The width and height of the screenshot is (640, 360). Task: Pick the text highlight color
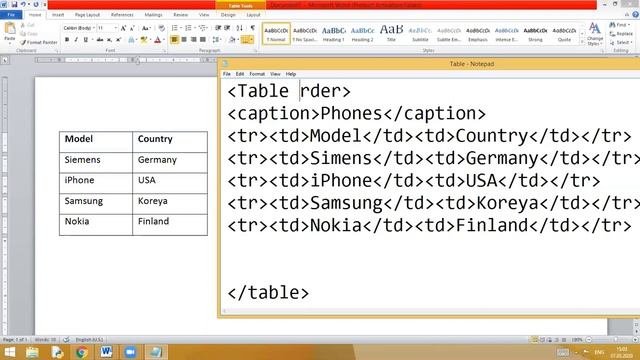click(144, 40)
